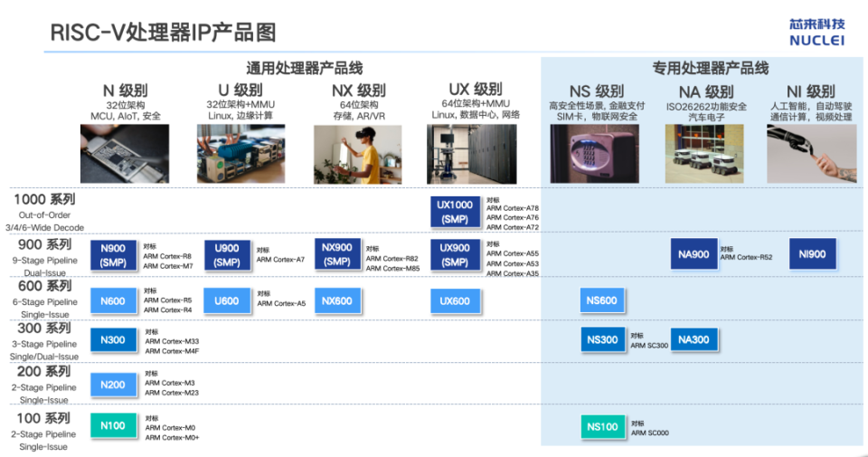Click the NS600 product box
Screen dimensions: 868x457
coord(602,300)
